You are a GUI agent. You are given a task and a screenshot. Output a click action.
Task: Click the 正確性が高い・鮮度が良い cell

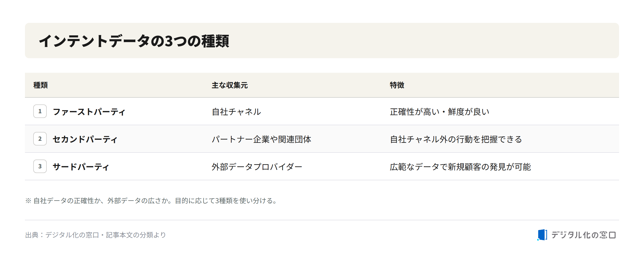[440, 112]
